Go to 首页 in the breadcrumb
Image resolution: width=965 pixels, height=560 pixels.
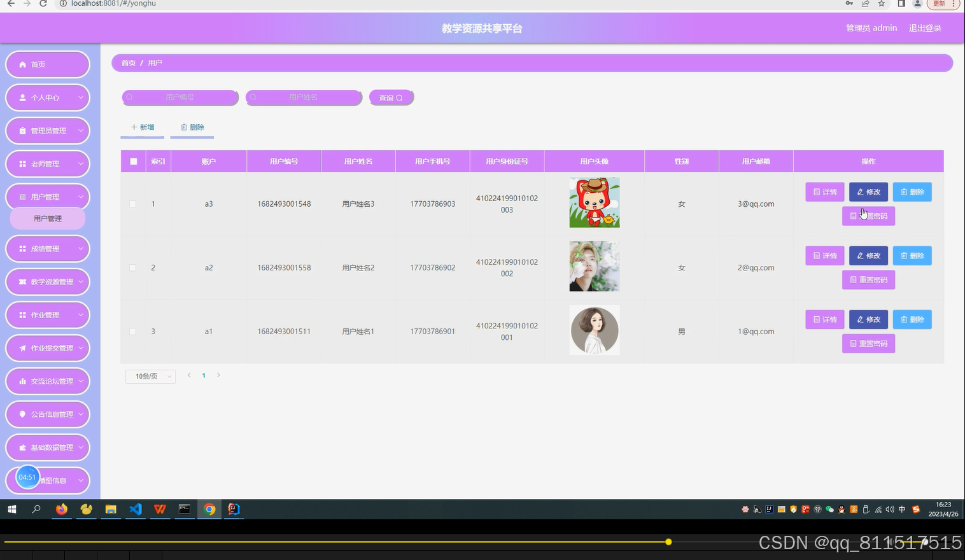coord(129,63)
